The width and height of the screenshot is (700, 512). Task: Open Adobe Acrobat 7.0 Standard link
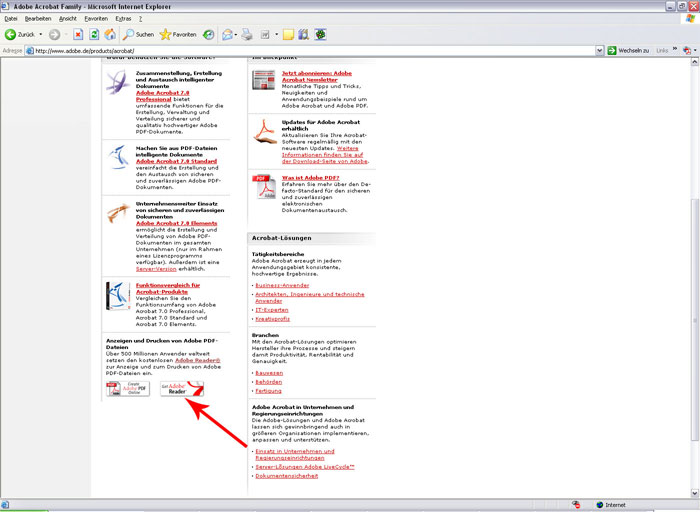[176, 161]
